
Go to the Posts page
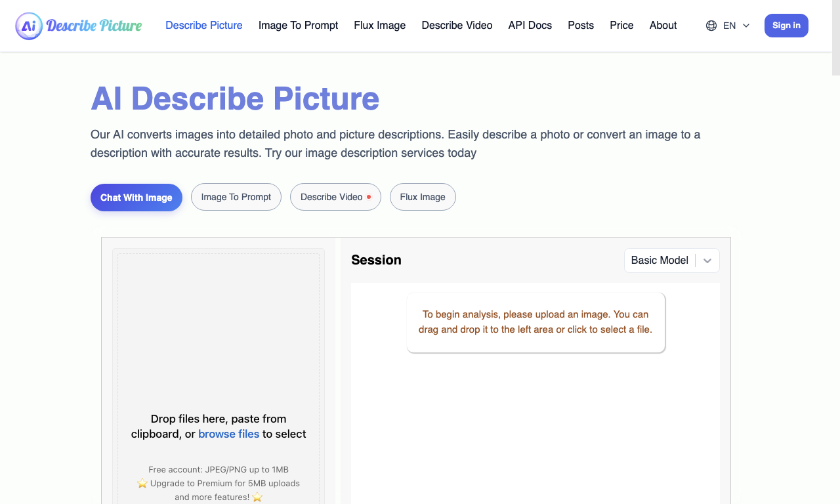pos(581,26)
